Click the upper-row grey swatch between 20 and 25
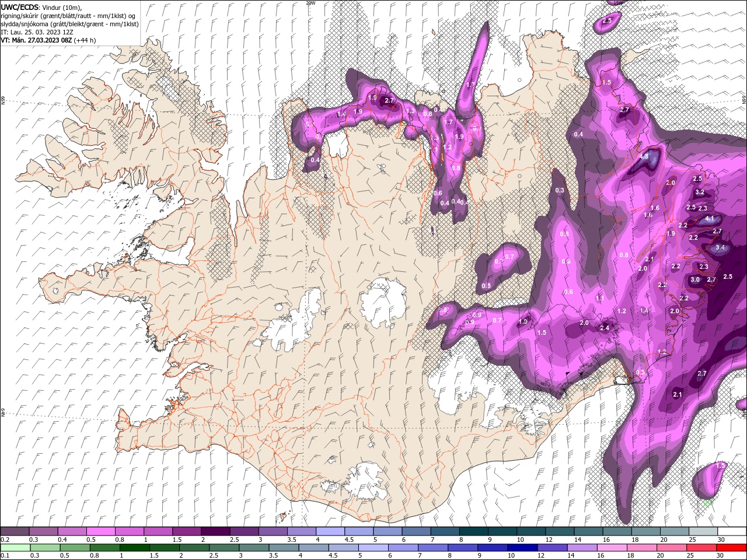Image resolution: width=747 pixels, height=560 pixels. [x=674, y=531]
